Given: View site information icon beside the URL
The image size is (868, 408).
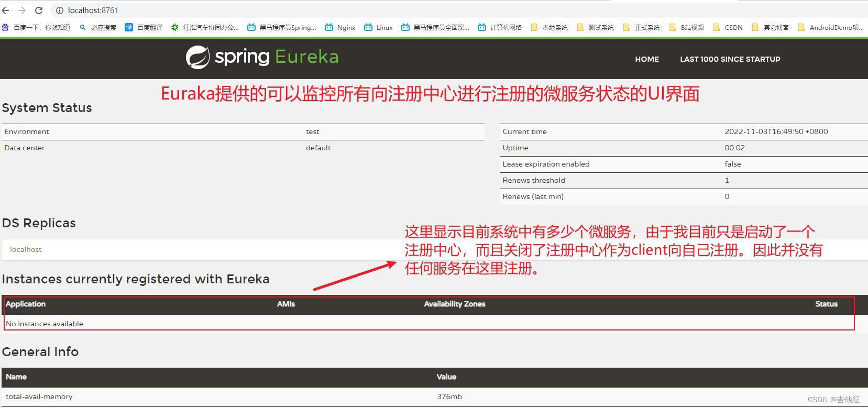Looking at the screenshot, I should (60, 10).
